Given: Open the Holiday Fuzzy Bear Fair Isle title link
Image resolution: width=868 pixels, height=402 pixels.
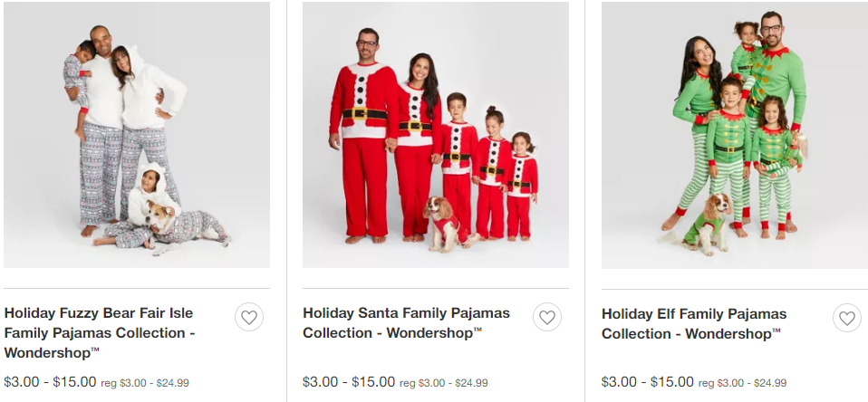Looking at the screenshot, I should point(99,332).
